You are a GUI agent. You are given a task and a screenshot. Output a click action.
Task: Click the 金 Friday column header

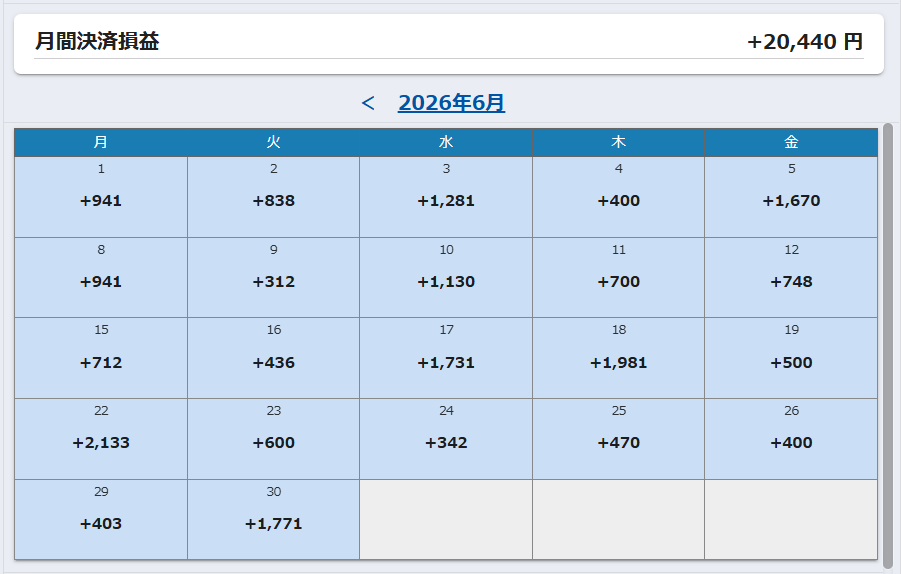point(791,142)
